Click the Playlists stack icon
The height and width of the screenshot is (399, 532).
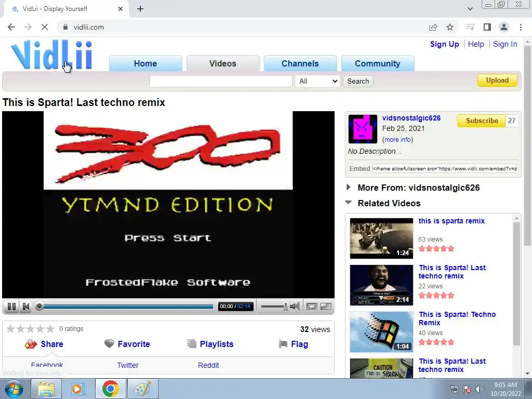(x=192, y=344)
